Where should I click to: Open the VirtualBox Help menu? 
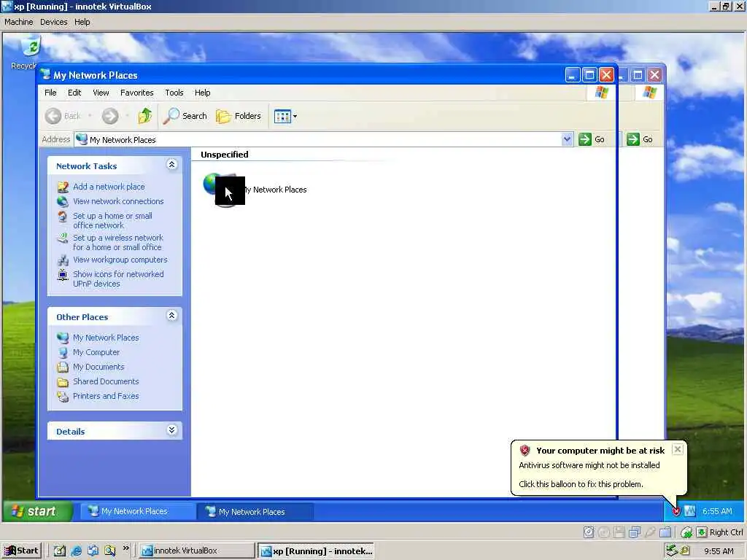[82, 22]
